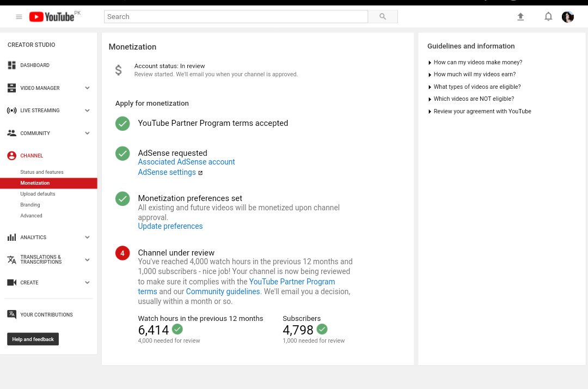The width and height of the screenshot is (588, 389).
Task: Open the Community guidelines link
Action: pos(223,291)
